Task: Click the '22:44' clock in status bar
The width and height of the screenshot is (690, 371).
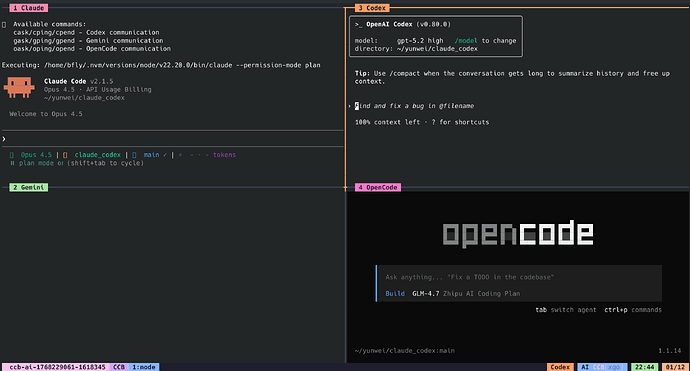Action: [644, 367]
